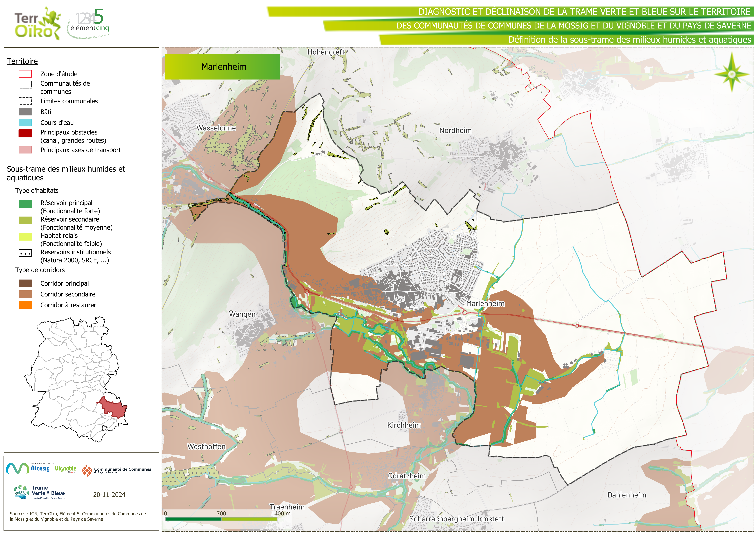Viewport: 756px width, 534px height.
Task: Click the Zone d'étude red outline symbol
Action: [x=25, y=74]
